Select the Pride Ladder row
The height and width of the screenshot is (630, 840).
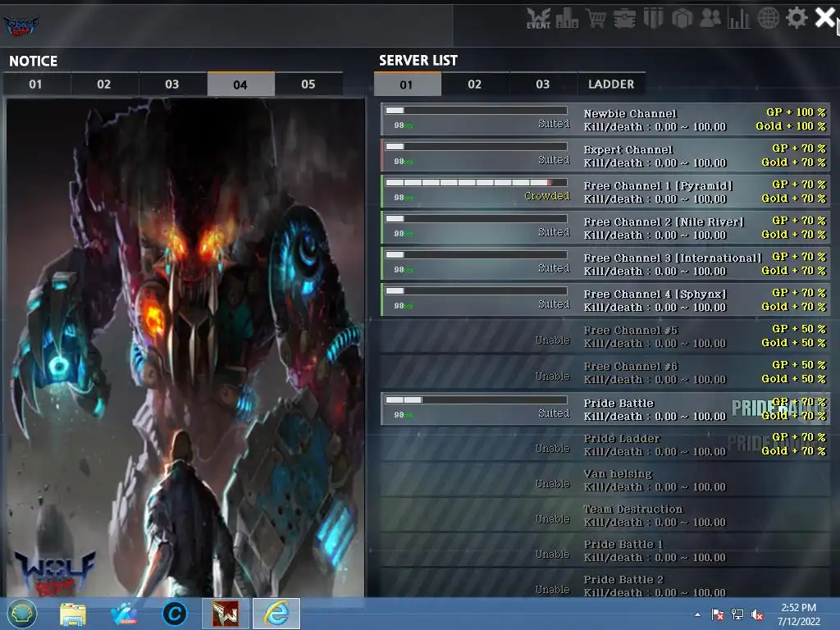pos(605,444)
